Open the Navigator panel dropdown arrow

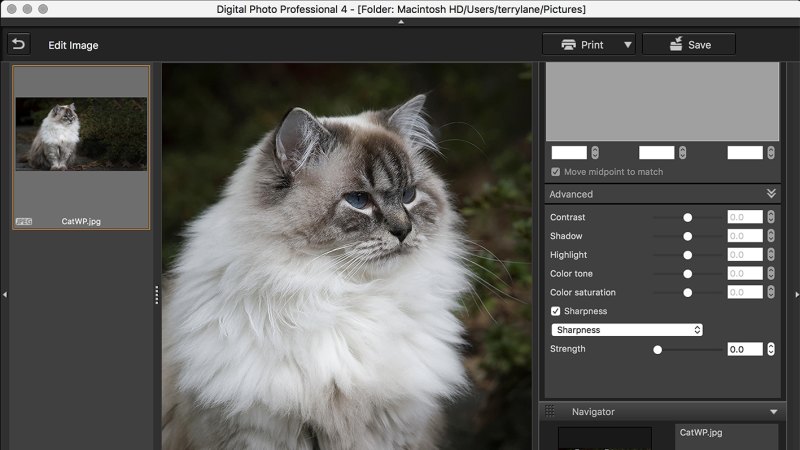point(774,412)
